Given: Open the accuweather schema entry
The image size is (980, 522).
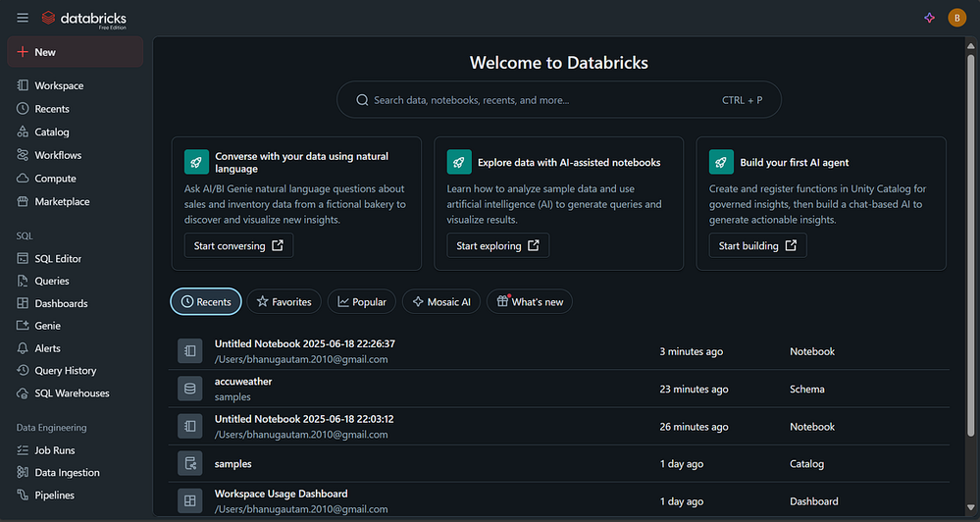Looking at the screenshot, I should click(243, 382).
